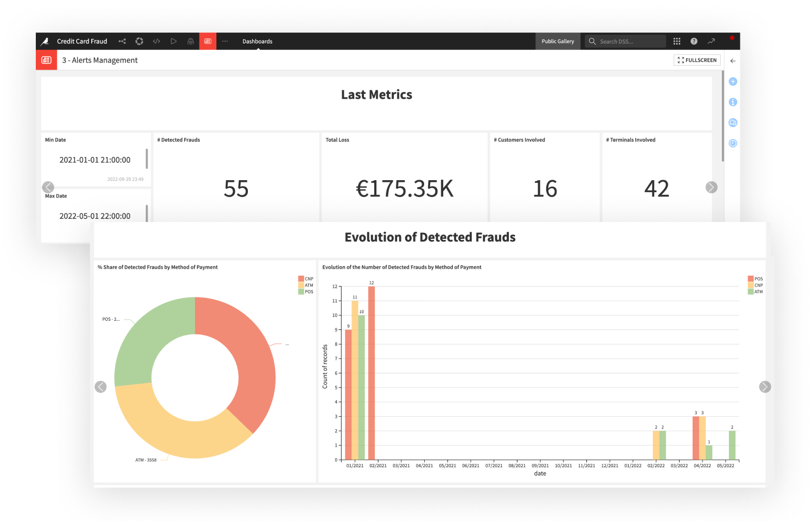Click the ATM swatch in pie legend
The width and height of the screenshot is (812, 521).
(301, 285)
